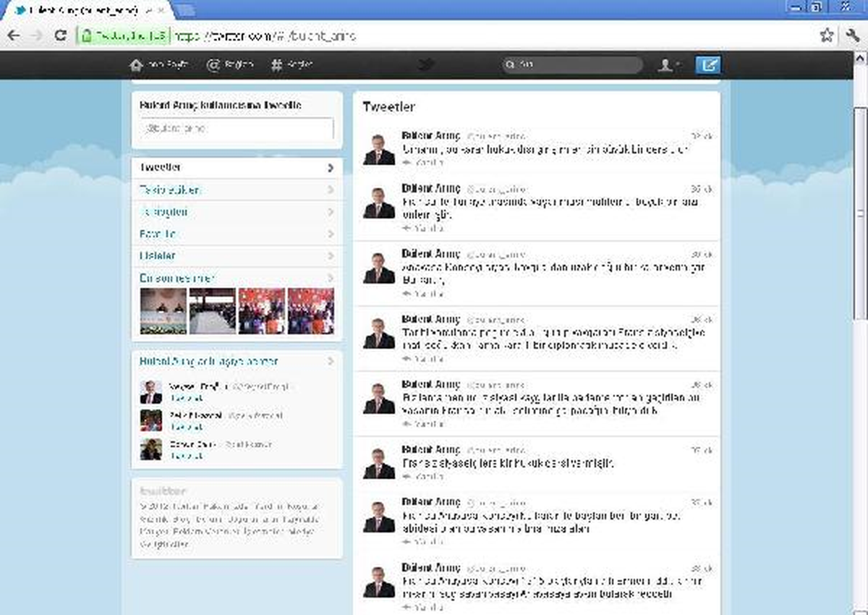Expand the similar users panel chevron
The image size is (868, 615).
331,361
